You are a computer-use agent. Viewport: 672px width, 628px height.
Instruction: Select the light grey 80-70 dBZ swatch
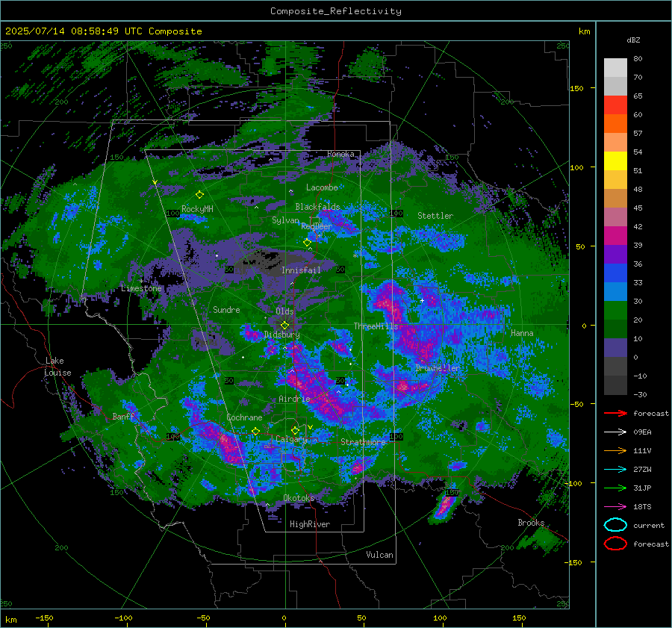pyautogui.click(x=615, y=68)
